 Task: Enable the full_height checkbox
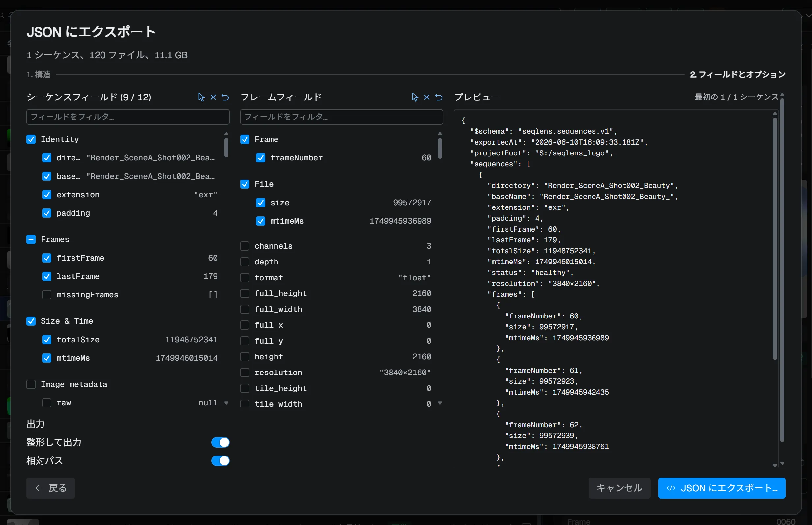[x=245, y=293]
